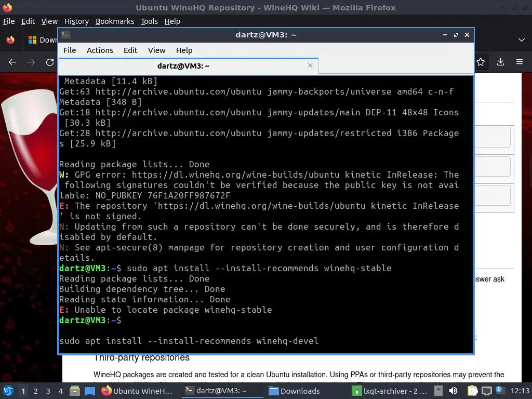The width and height of the screenshot is (532, 399).
Task: Click Firefox forward arrow button
Action: click(31, 62)
